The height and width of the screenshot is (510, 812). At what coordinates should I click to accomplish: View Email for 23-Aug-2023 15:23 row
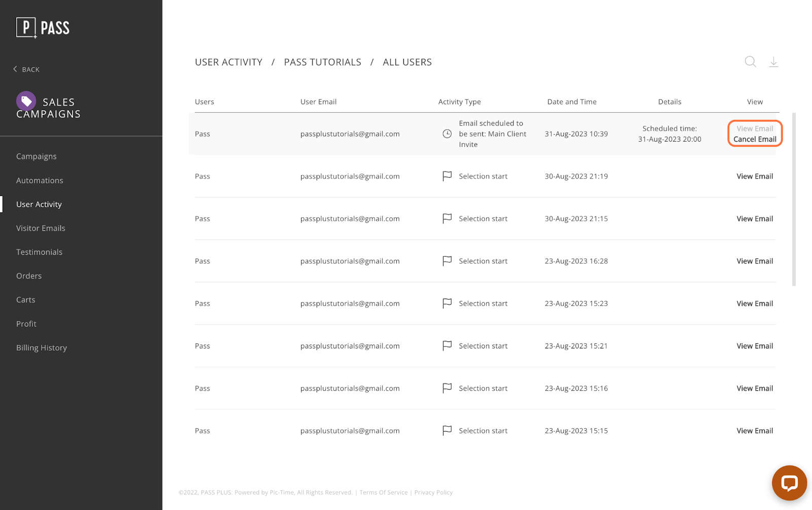755,303
